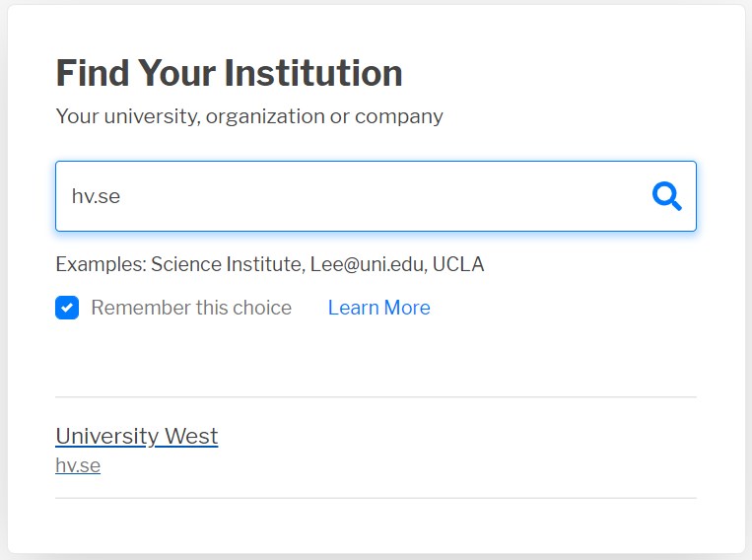Image resolution: width=752 pixels, height=560 pixels.
Task: Click the "UCLA" example text
Action: click(458, 264)
